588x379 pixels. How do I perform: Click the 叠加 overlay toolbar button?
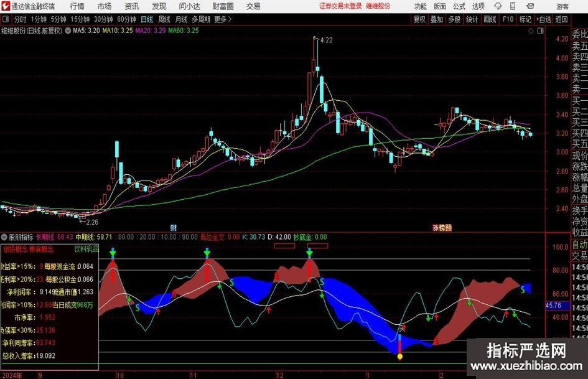pos(437,19)
